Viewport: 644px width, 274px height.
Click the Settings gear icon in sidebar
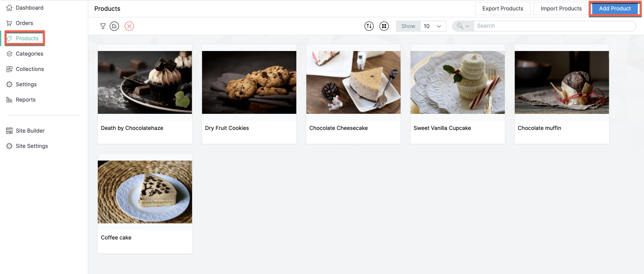pos(9,84)
